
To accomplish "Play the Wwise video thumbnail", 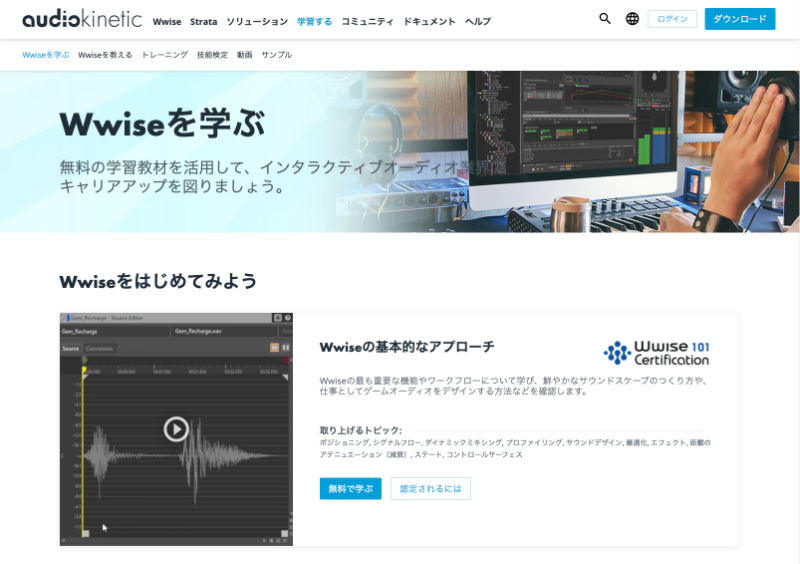I will pyautogui.click(x=176, y=429).
